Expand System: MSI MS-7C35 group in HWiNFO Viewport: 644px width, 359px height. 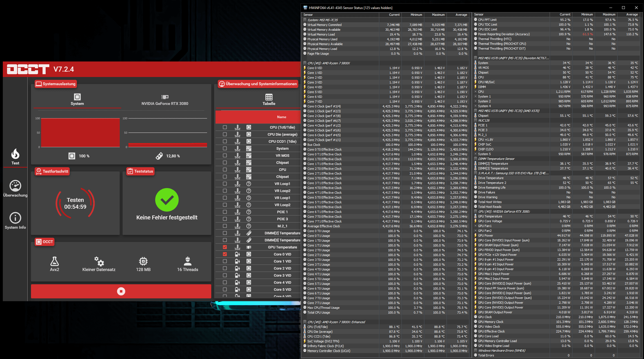[305, 20]
